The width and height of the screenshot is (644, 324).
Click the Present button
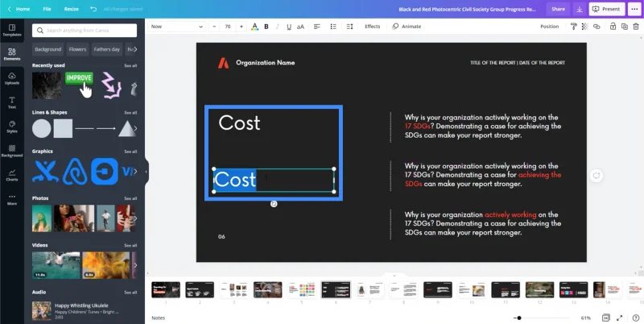coord(607,9)
